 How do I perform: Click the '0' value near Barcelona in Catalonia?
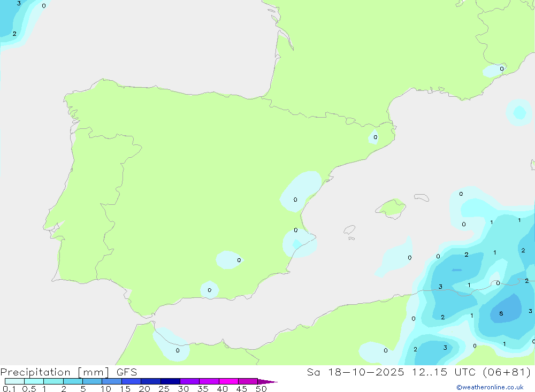point(376,137)
